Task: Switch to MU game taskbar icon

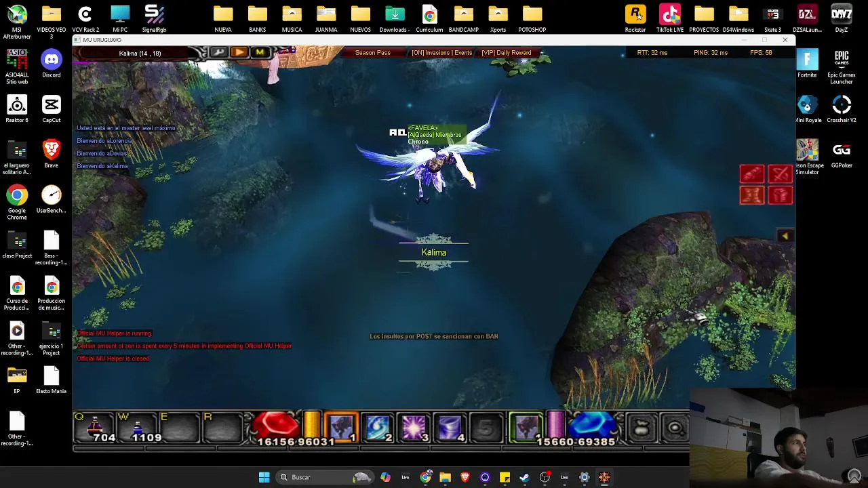Action: click(x=604, y=477)
